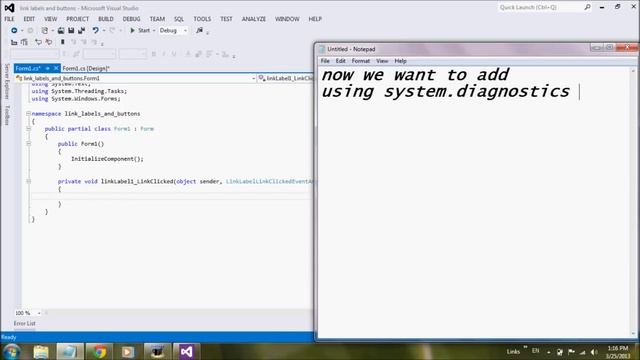The width and height of the screenshot is (640, 360).
Task: Collapse the namespace link_labels_and_buttons code block
Action: [x=28, y=113]
